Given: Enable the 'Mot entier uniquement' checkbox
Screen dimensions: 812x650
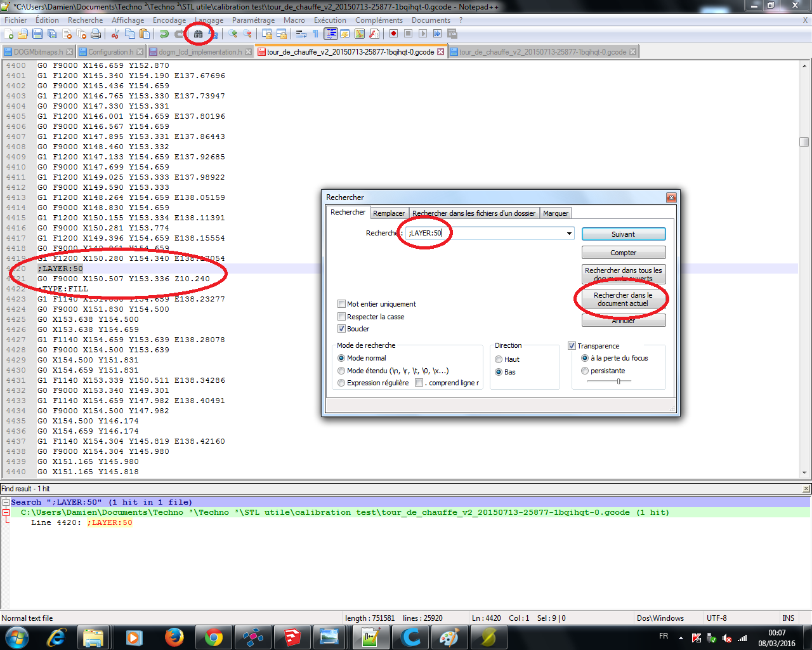Looking at the screenshot, I should click(x=342, y=304).
